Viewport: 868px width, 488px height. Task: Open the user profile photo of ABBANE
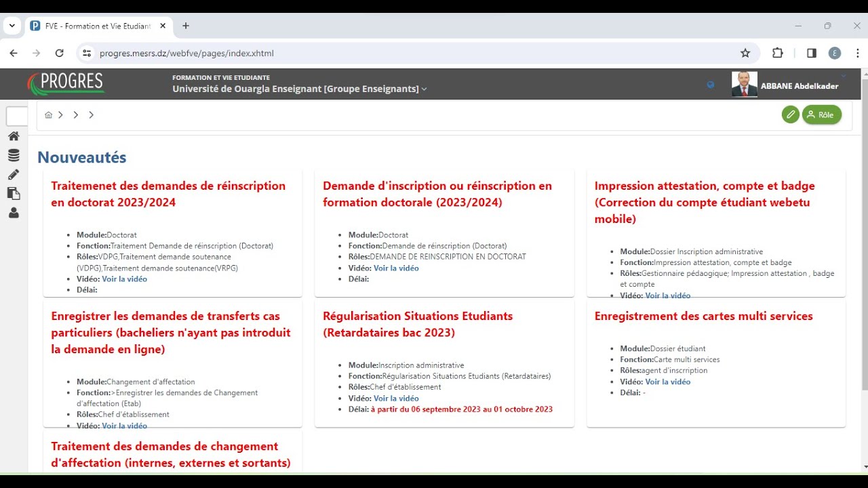[x=744, y=85]
